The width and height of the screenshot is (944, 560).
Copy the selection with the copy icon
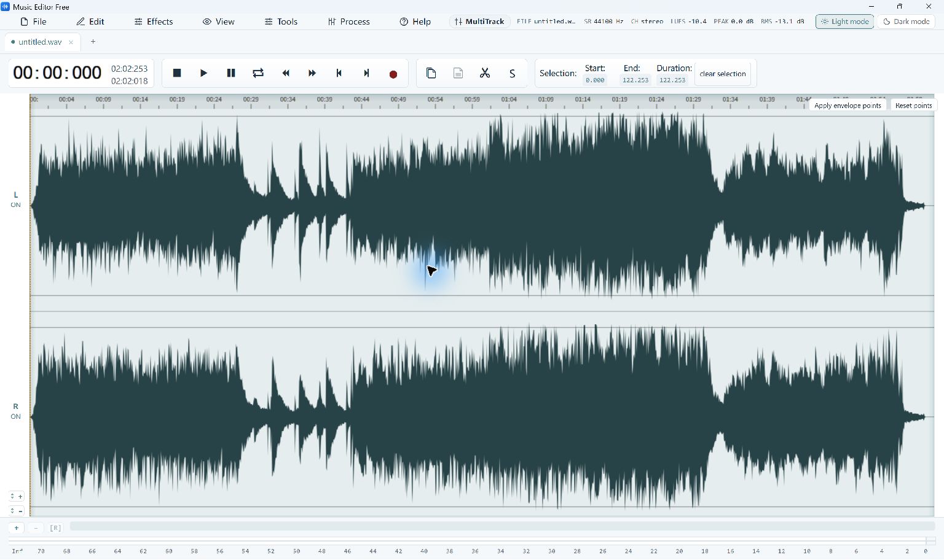[x=431, y=73]
